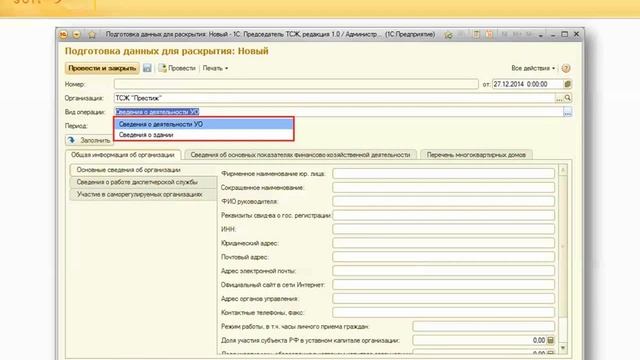Click form scrollbar down arrow

pyautogui.click(x=563, y=348)
